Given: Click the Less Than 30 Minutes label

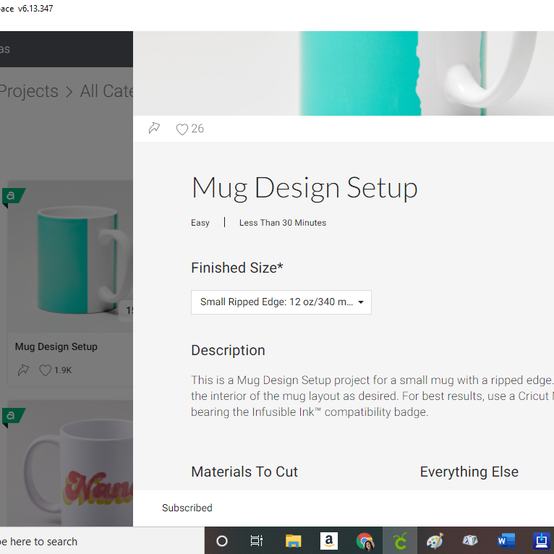Looking at the screenshot, I should point(283,223).
